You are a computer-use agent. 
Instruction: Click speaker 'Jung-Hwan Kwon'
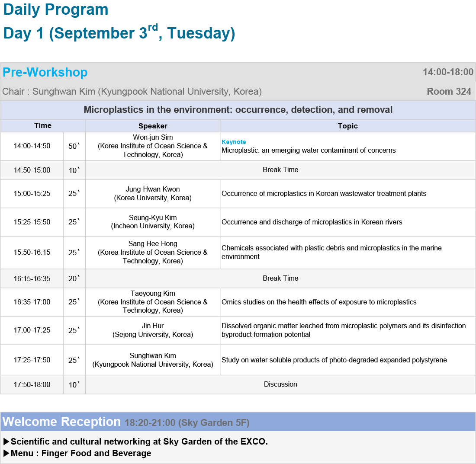[x=153, y=189]
